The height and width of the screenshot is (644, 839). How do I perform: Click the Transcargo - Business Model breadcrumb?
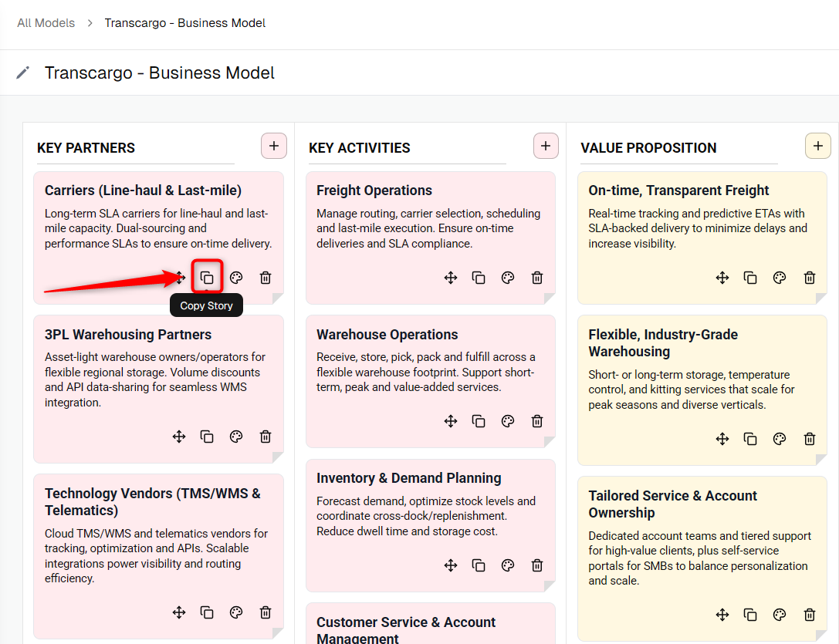(184, 23)
